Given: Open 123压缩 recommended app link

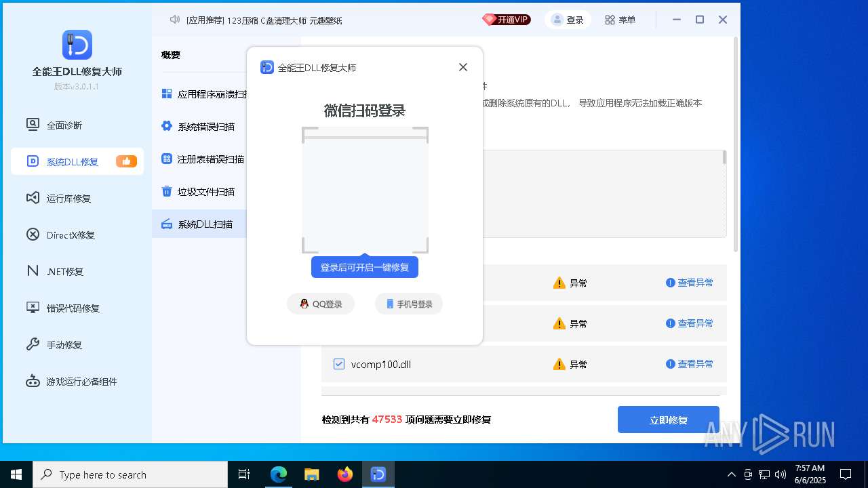Looking at the screenshot, I should (x=243, y=20).
